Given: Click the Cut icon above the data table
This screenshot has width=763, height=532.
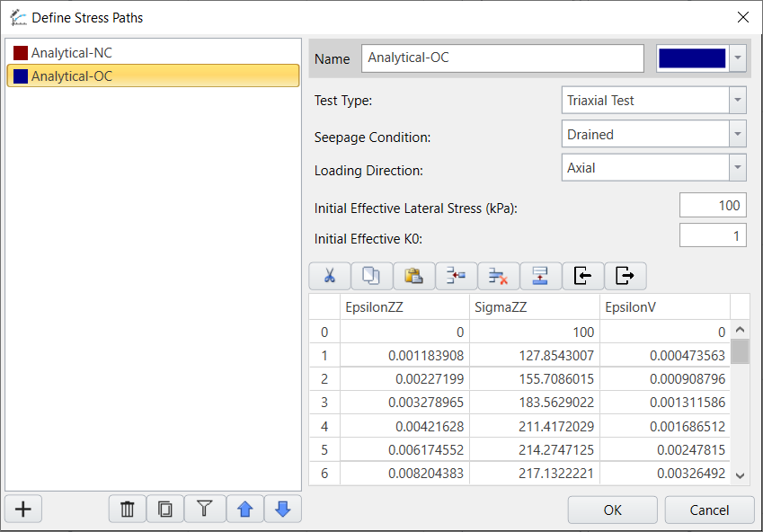Looking at the screenshot, I should coord(329,276).
